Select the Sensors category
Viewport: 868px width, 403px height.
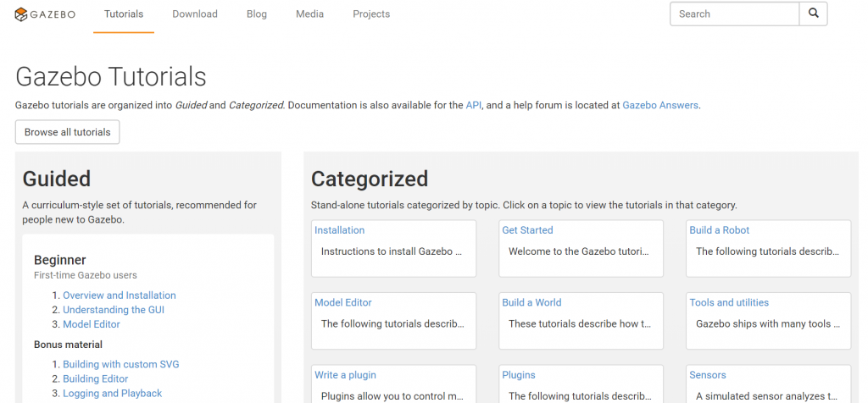708,375
